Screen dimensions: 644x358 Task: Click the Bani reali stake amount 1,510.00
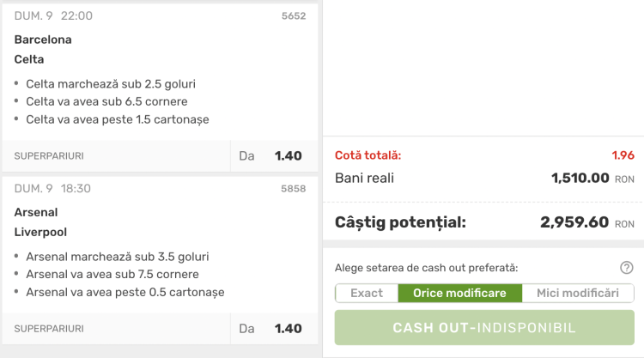(x=580, y=179)
